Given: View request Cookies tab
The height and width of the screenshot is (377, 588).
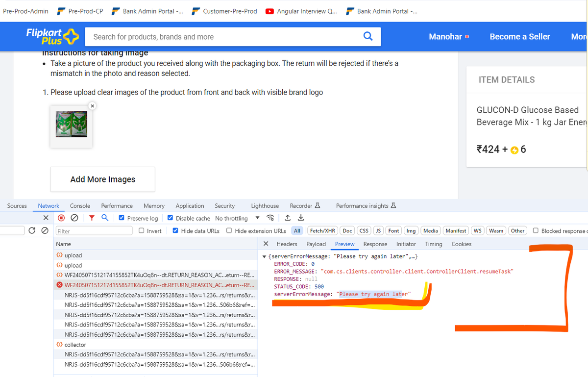Looking at the screenshot, I should pyautogui.click(x=462, y=244).
